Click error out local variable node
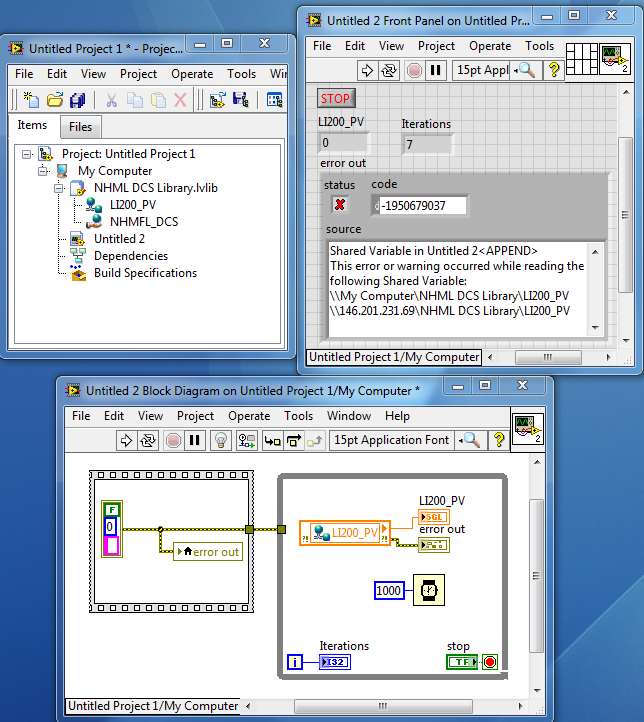The image size is (644, 722). coord(208,551)
